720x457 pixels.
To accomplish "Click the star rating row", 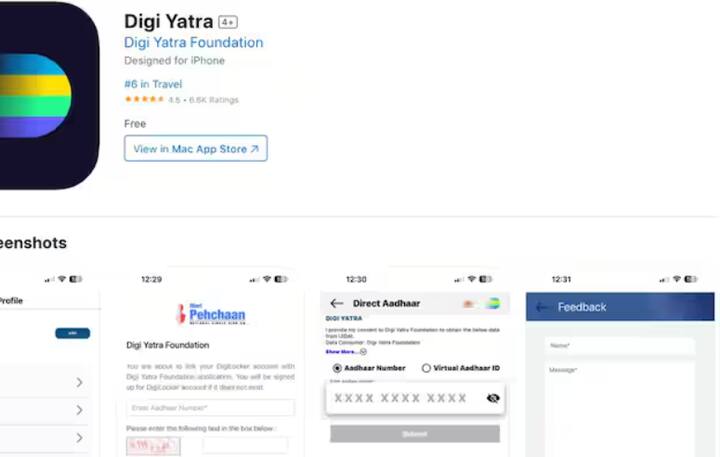I will (181, 100).
